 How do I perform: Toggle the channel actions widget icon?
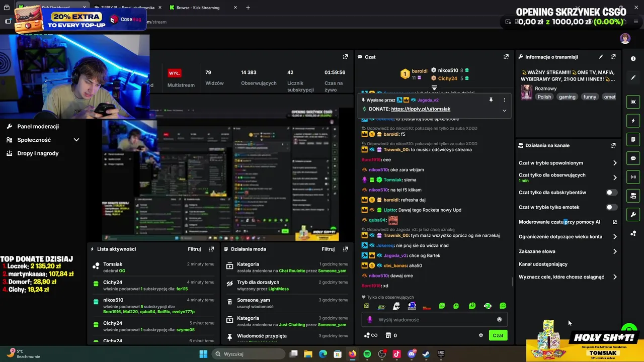633,196
